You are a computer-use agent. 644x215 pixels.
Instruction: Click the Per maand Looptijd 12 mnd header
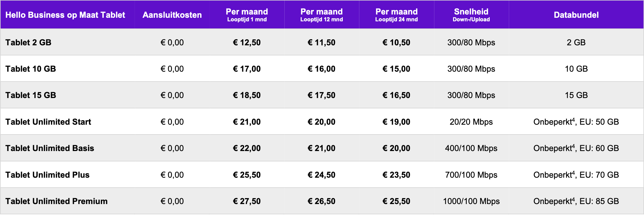[321, 15]
